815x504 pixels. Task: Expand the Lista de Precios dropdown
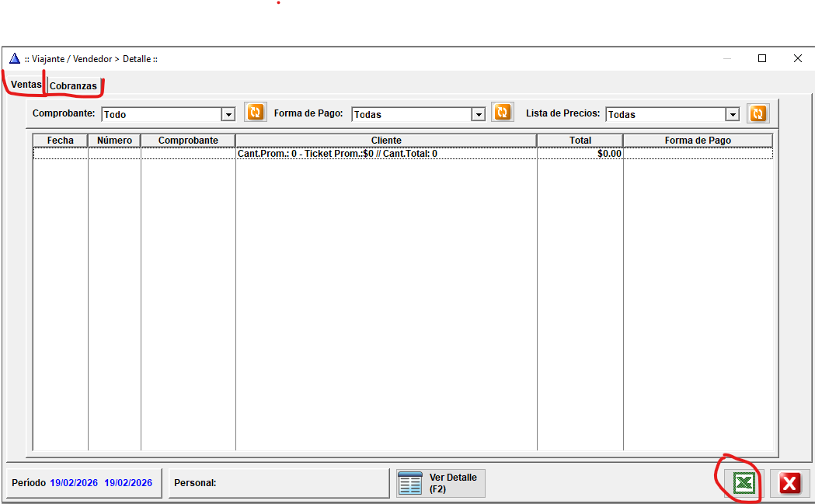pyautogui.click(x=732, y=114)
